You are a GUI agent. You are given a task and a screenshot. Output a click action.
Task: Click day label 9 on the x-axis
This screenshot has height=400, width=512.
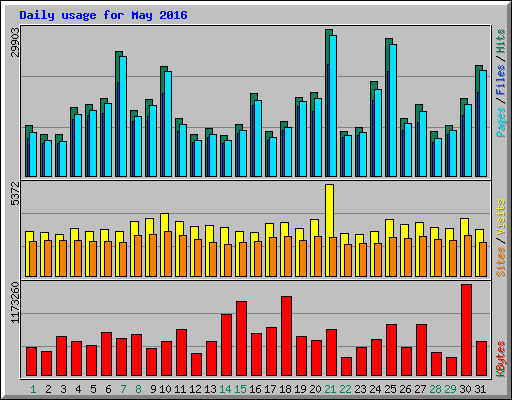point(153,389)
